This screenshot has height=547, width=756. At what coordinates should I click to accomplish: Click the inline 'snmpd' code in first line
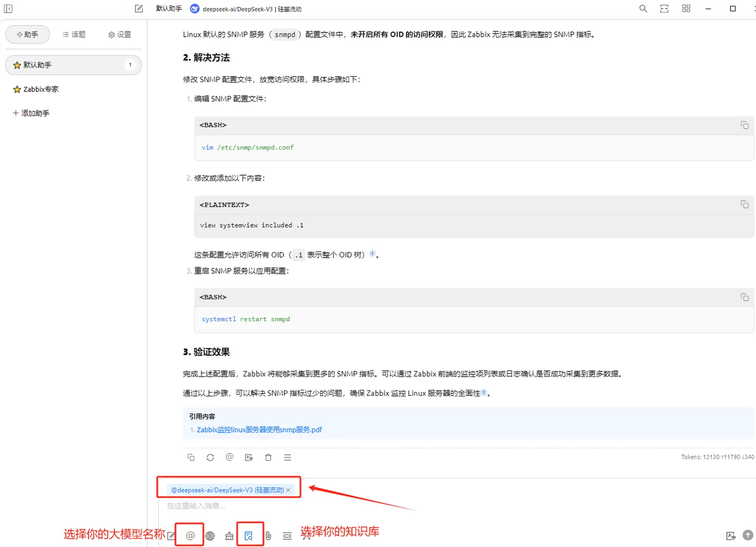click(285, 35)
